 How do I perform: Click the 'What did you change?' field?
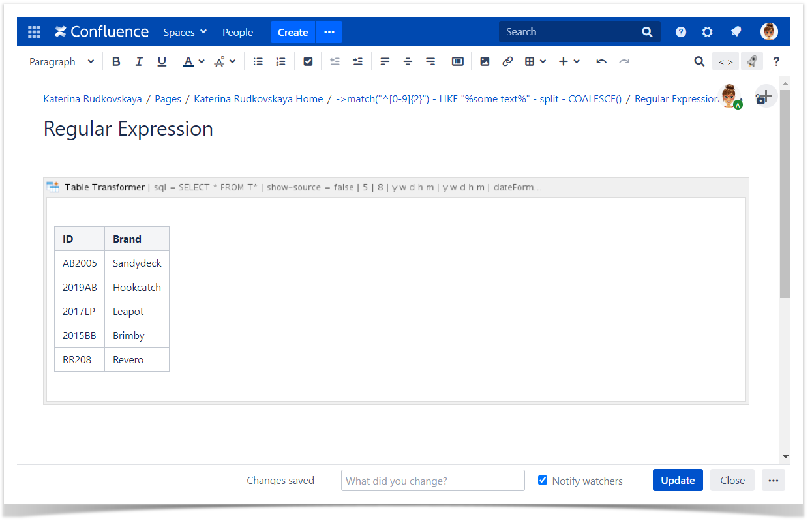(x=432, y=481)
